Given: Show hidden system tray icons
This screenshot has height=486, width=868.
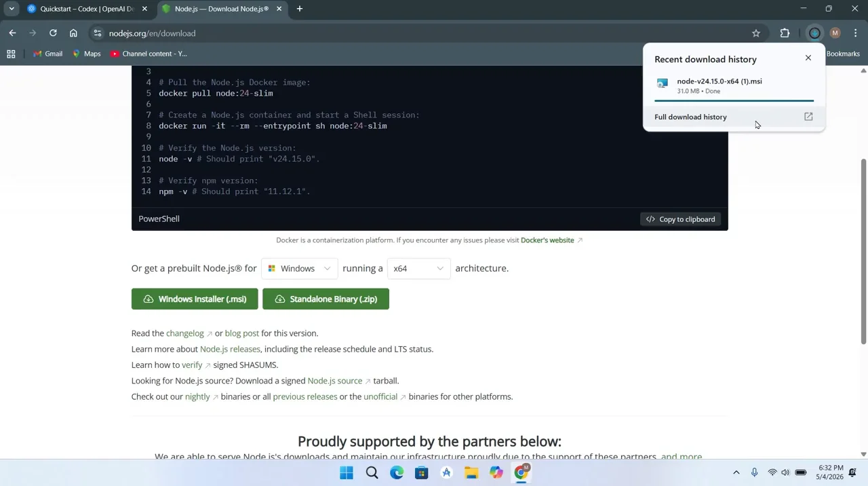Looking at the screenshot, I should pos(736,472).
